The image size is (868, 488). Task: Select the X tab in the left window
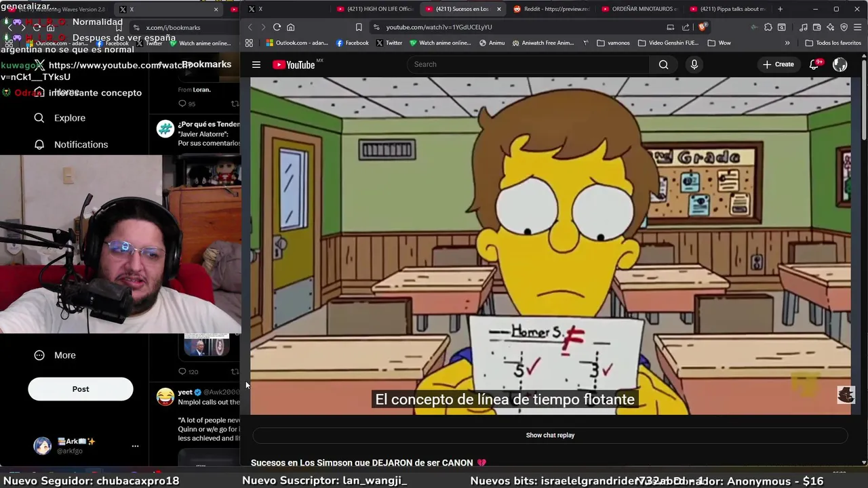pos(170,9)
